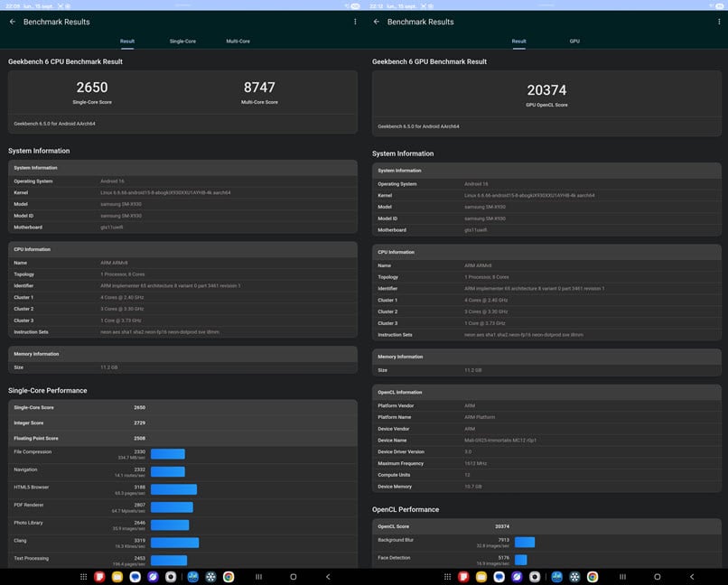The width and height of the screenshot is (728, 585).
Task: Select Result tab on GPU benchmark screen
Action: (519, 42)
